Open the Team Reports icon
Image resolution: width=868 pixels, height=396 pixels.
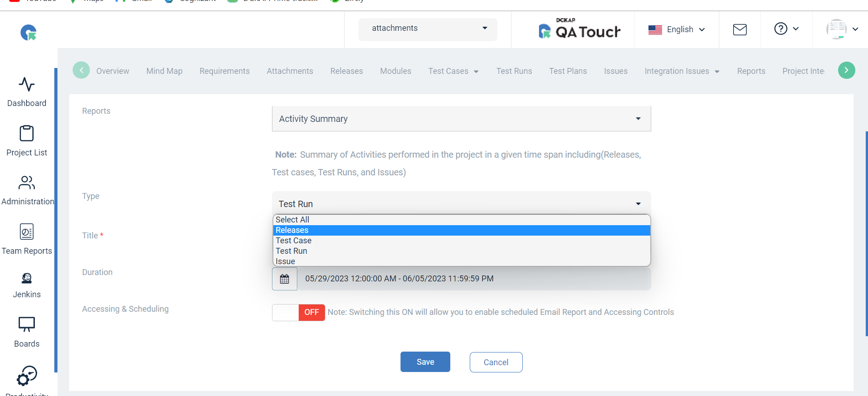27,232
